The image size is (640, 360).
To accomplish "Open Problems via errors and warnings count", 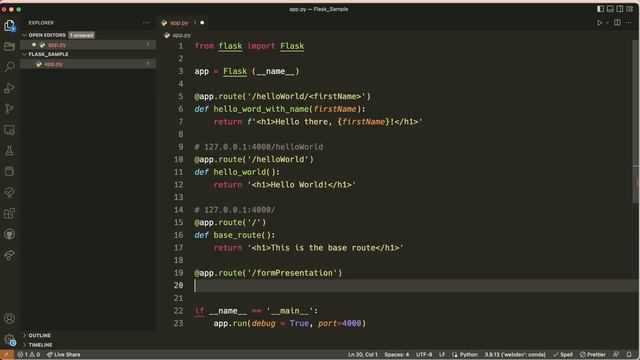I will [29, 355].
